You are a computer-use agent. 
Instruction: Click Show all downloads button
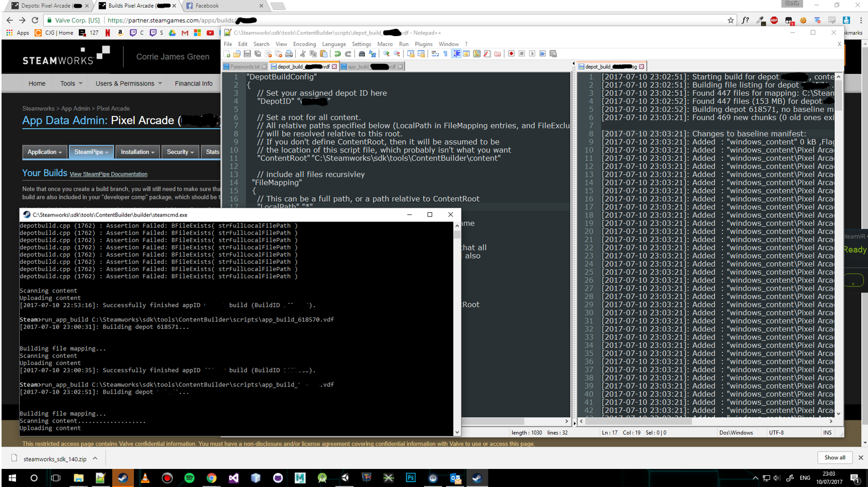(x=835, y=458)
